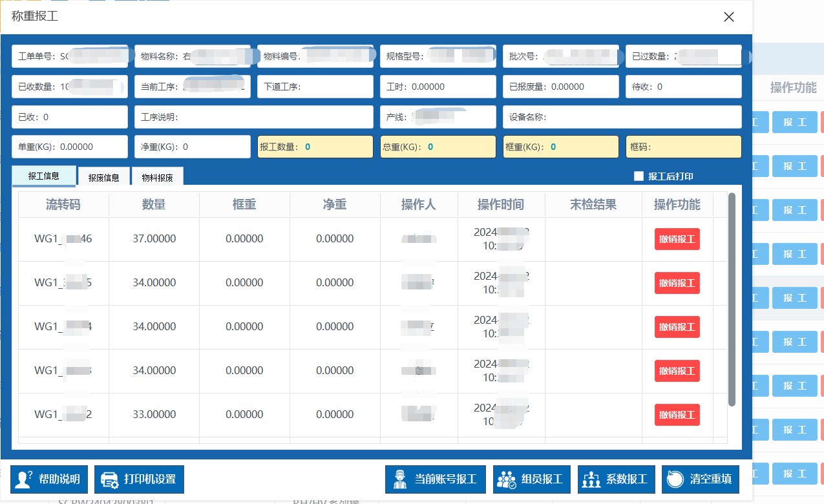Click inside the 报工数量 field
The width and height of the screenshot is (824, 504).
click(336, 147)
